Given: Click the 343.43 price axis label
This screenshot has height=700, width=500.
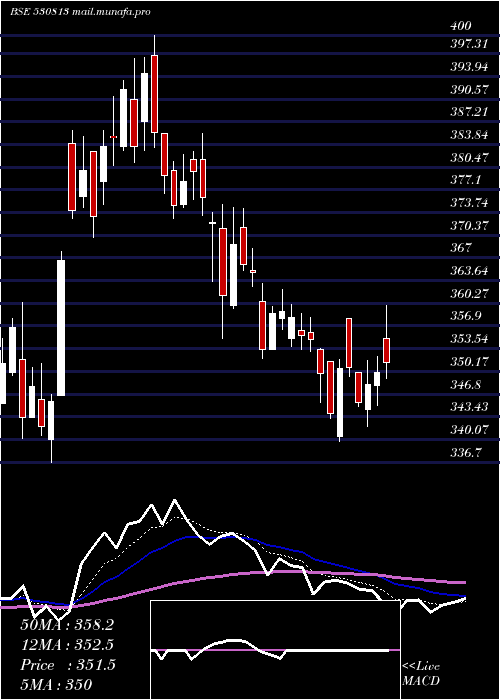Looking at the screenshot, I should click(x=468, y=407).
